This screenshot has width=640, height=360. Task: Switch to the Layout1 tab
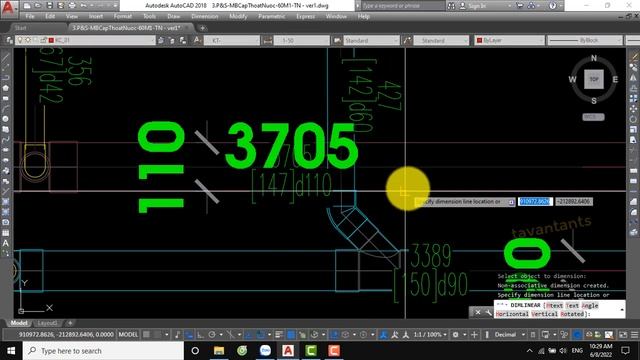tap(47, 323)
